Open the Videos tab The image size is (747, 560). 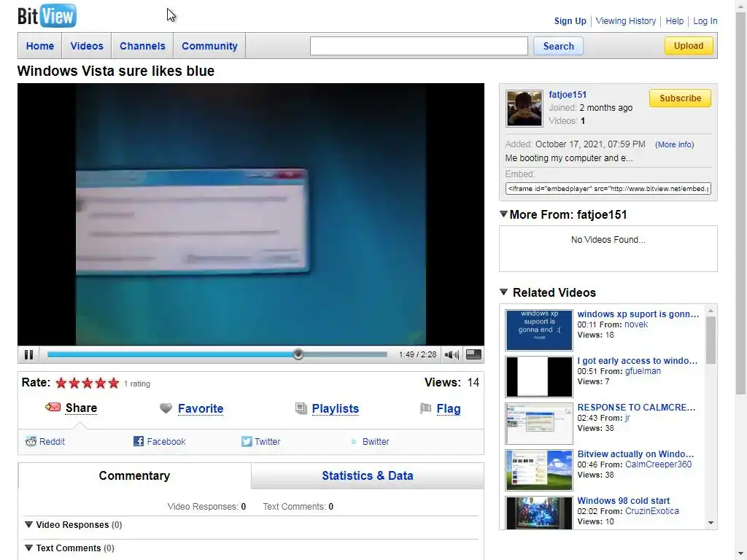click(87, 46)
